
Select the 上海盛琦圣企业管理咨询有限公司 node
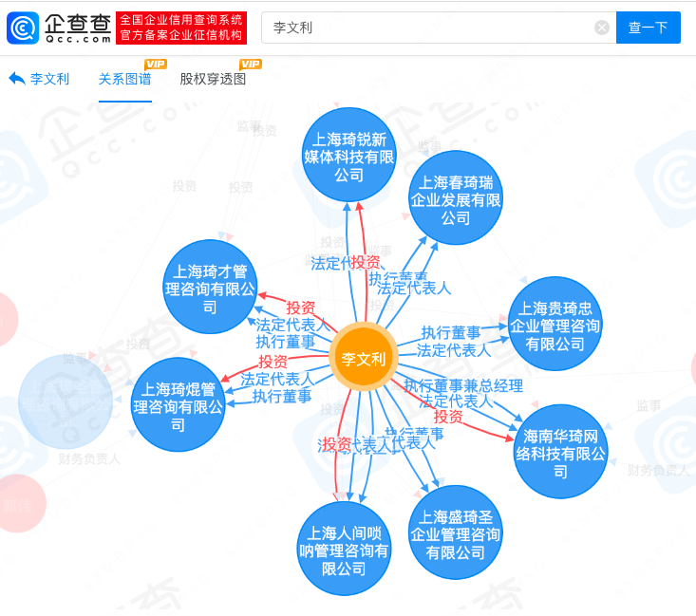456,532
